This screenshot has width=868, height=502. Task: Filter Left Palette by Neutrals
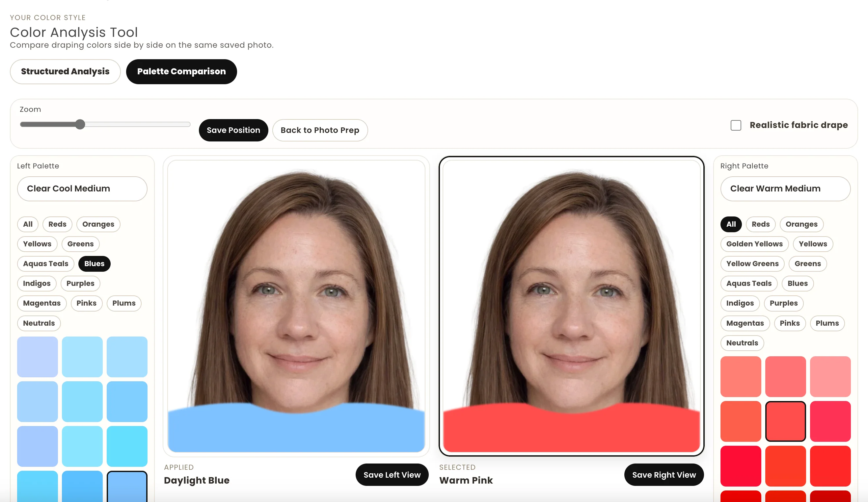tap(39, 323)
